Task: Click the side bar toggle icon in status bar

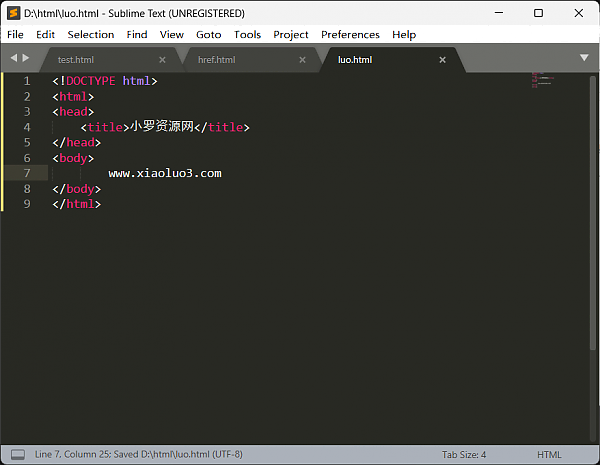Action: tap(17, 454)
